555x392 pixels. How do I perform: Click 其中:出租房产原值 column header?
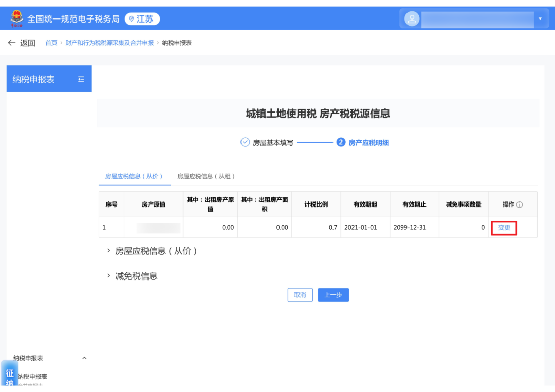[x=210, y=204]
